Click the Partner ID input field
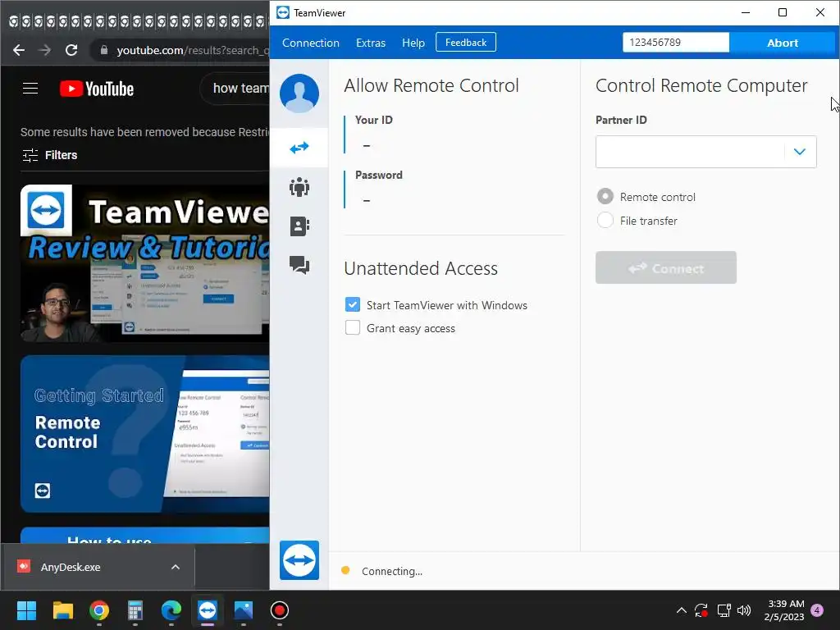The width and height of the screenshot is (840, 630). [x=690, y=152]
